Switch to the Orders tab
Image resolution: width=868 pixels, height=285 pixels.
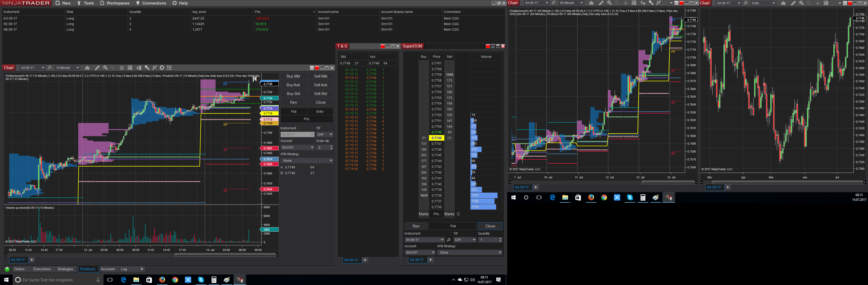[19, 269]
